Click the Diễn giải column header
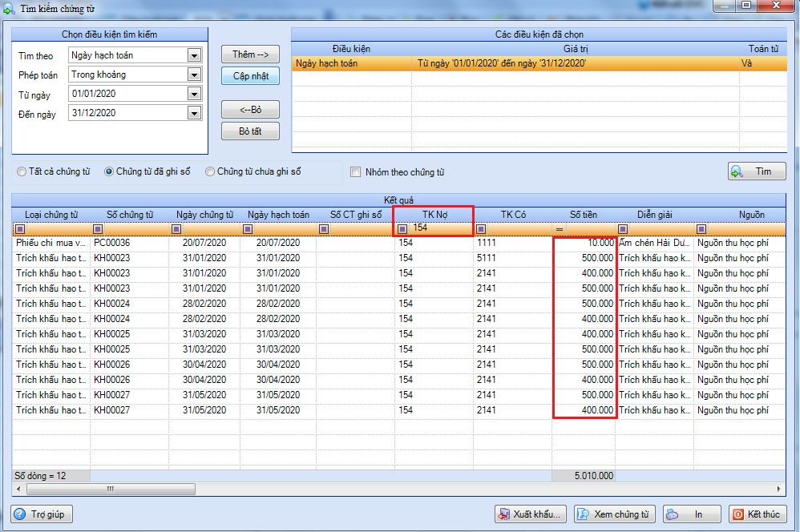The image size is (800, 532). coord(655,215)
